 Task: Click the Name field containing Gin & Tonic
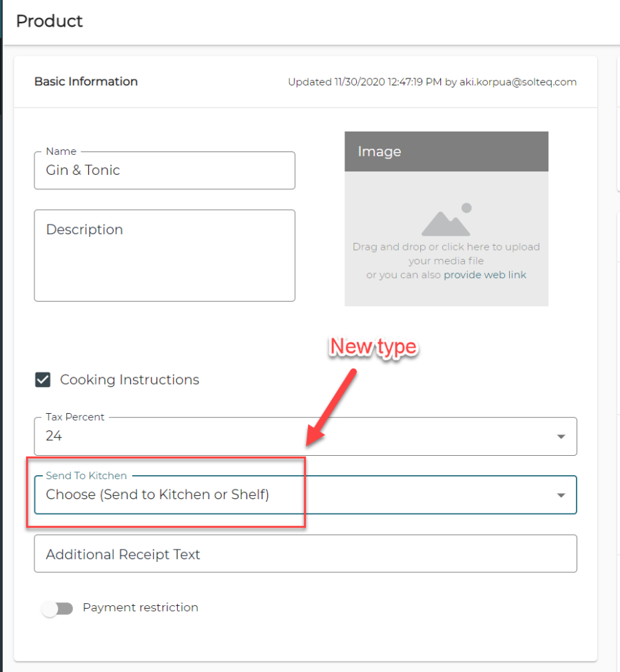click(164, 171)
